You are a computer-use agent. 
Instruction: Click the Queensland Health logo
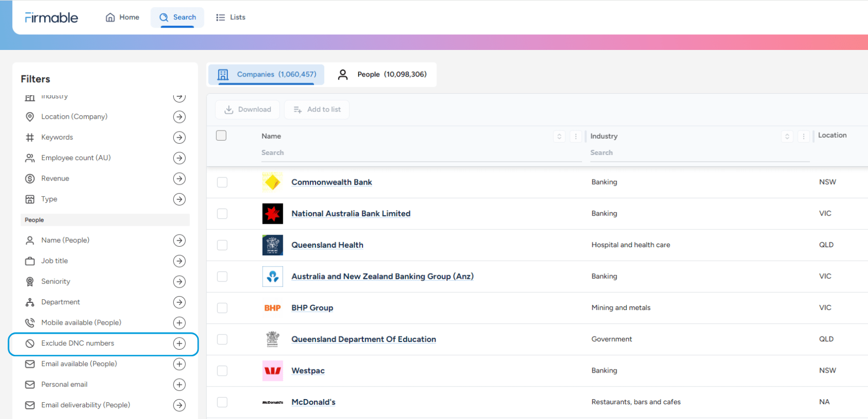coord(273,245)
